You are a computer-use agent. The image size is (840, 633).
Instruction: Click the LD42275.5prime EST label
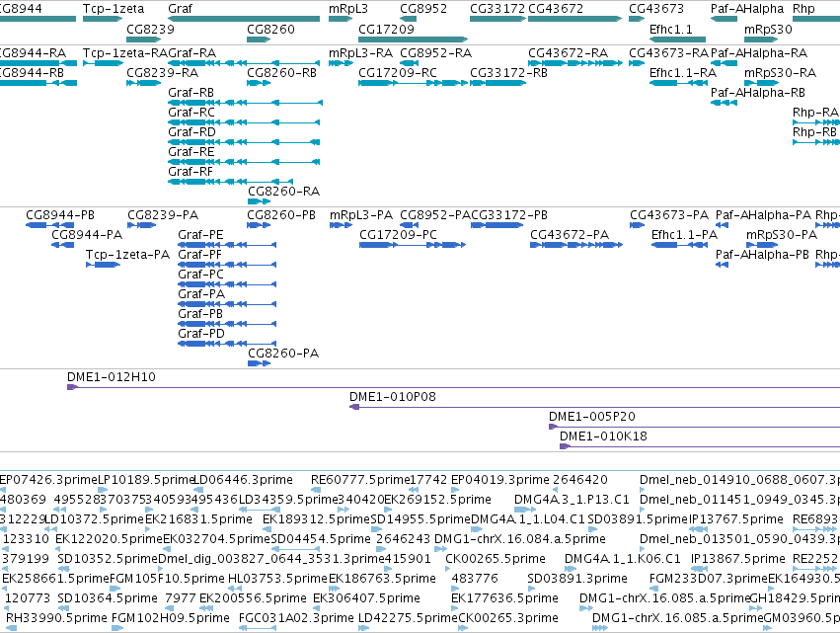(x=409, y=617)
